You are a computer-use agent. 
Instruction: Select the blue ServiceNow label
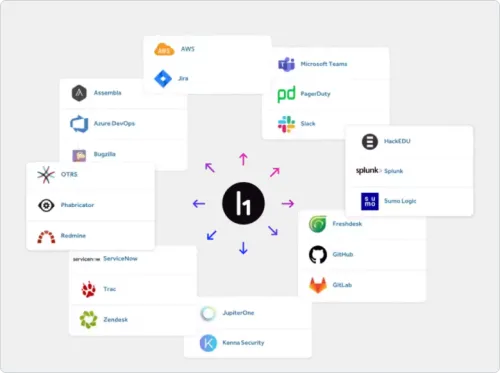(120, 259)
